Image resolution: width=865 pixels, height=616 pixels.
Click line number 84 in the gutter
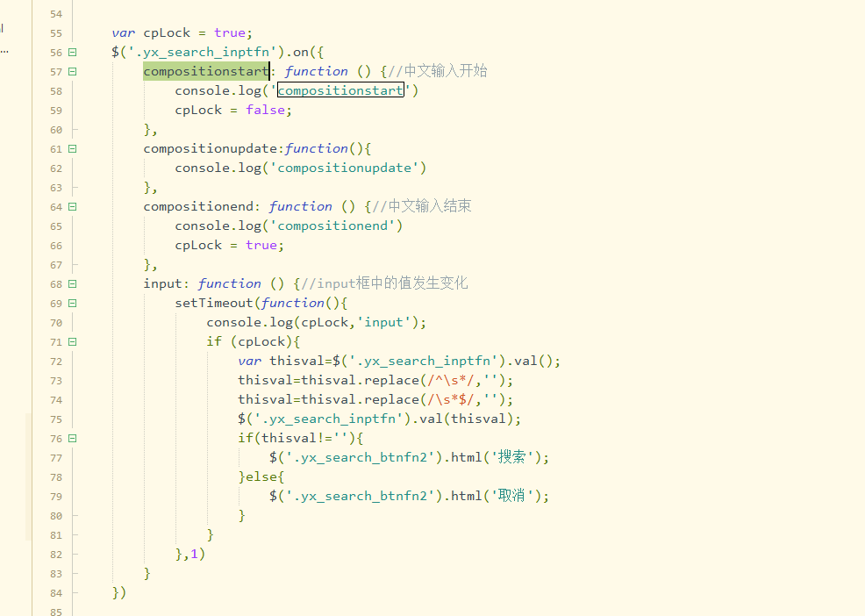[x=56, y=593]
